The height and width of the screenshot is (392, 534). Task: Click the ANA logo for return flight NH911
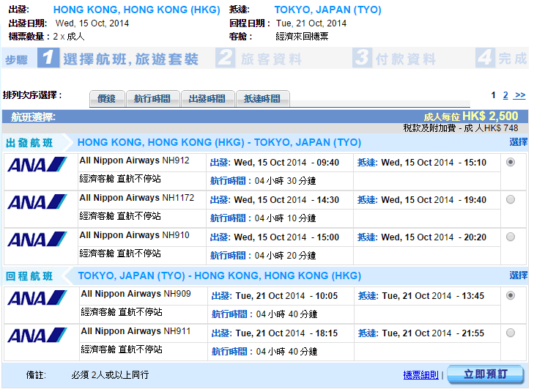pyautogui.click(x=37, y=335)
